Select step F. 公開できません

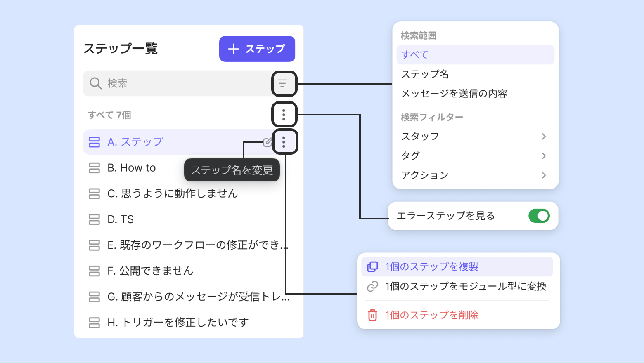[150, 271]
